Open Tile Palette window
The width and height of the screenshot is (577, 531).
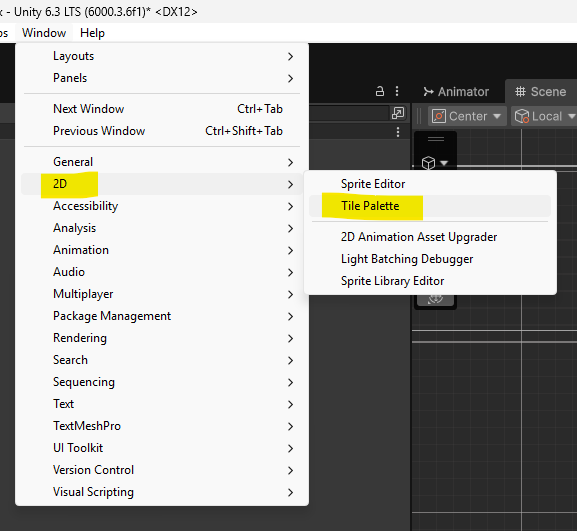[x=430, y=206]
